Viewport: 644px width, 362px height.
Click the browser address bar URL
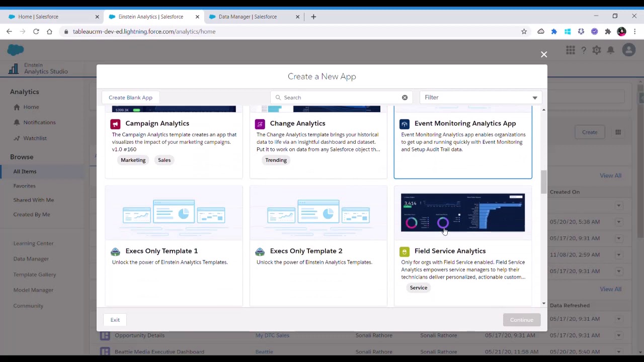[144, 32]
